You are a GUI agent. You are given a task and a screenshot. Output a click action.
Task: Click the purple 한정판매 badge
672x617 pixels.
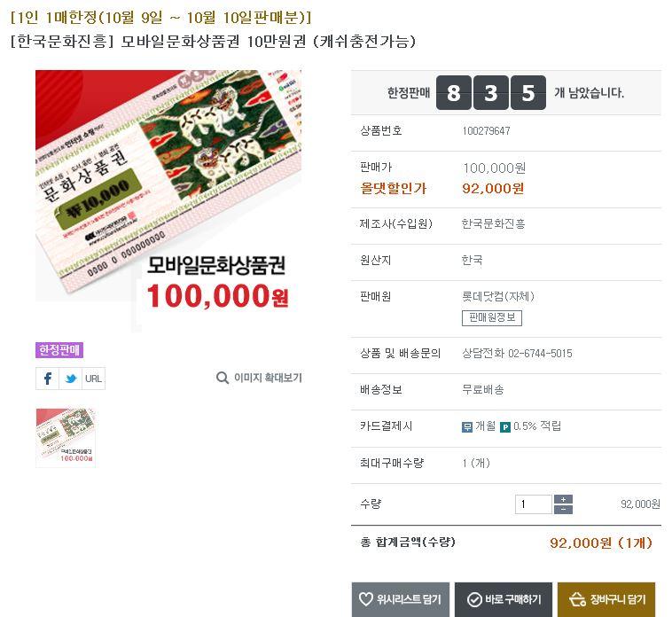click(59, 350)
